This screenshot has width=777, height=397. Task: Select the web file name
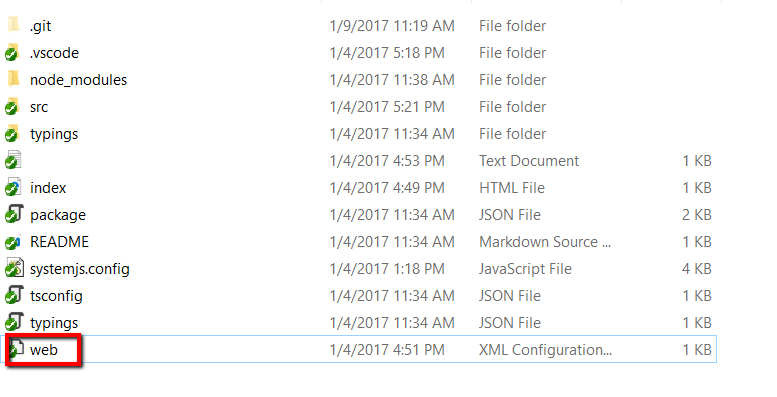[44, 350]
